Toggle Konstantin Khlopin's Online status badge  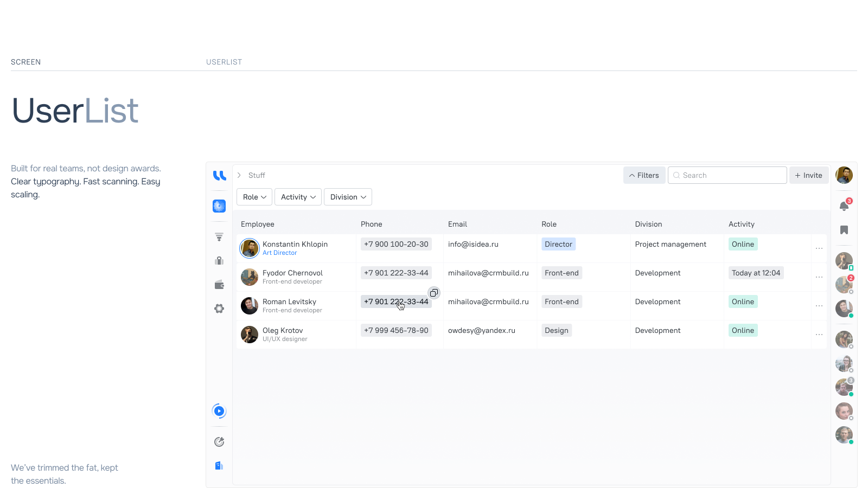tap(743, 244)
